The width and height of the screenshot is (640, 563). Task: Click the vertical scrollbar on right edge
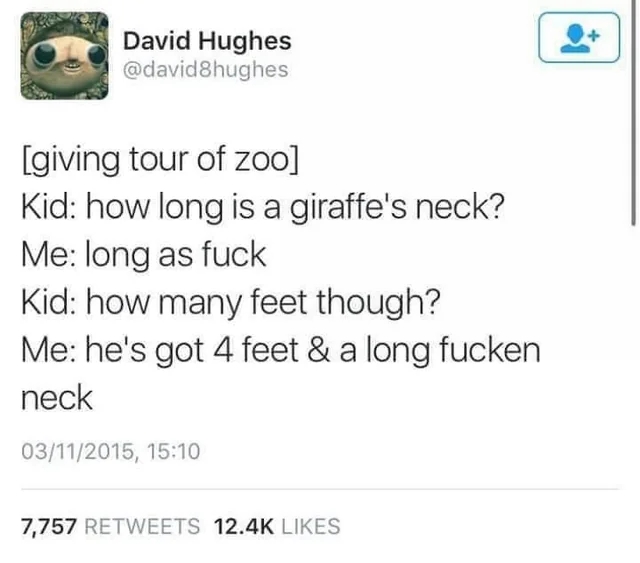[x=633, y=112]
